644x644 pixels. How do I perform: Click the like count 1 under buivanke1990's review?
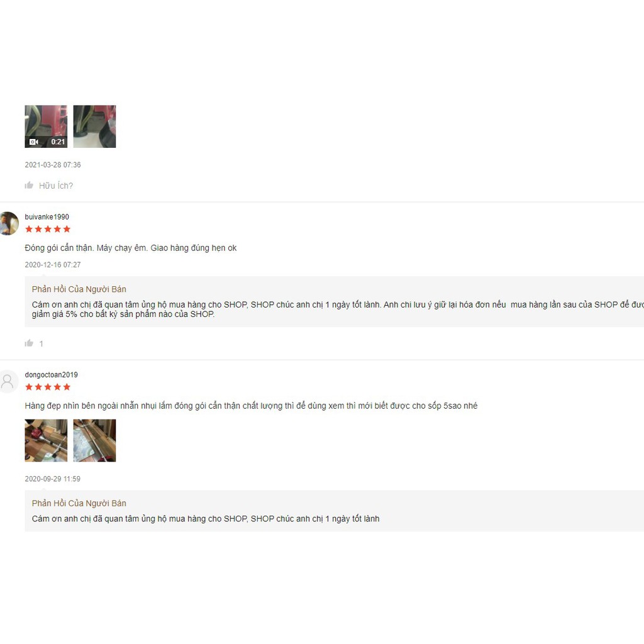(x=41, y=344)
